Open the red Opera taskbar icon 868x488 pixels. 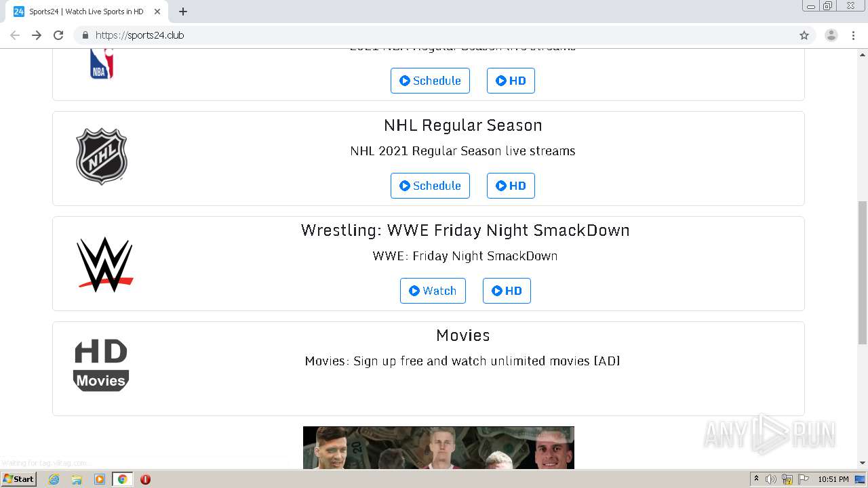click(145, 479)
